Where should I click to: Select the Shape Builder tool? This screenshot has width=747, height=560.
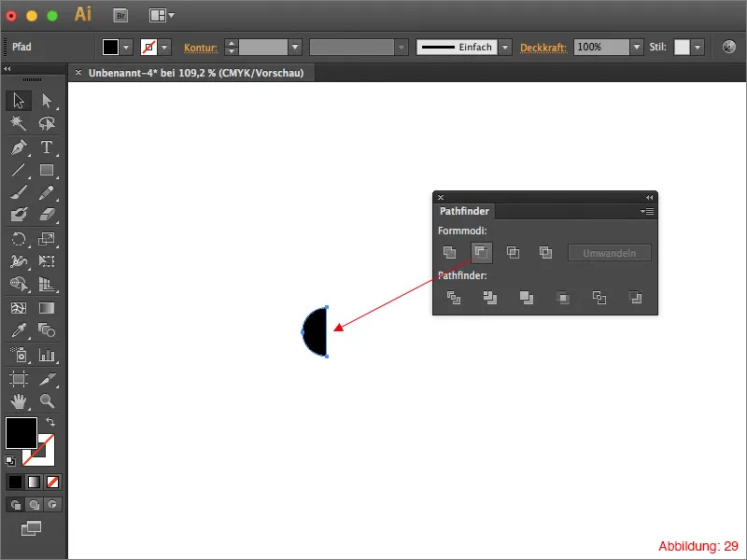(19, 284)
